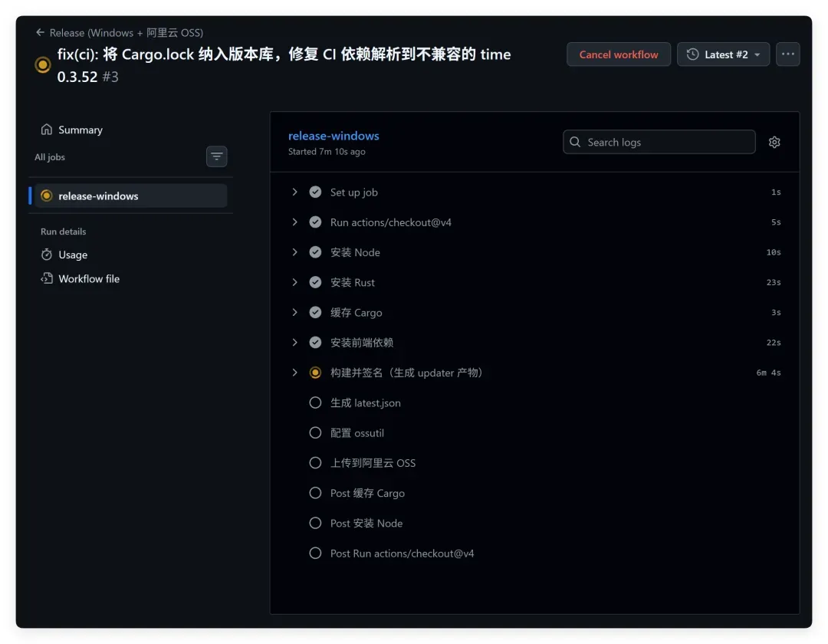Click the success checkmark on Set up job

coord(315,192)
